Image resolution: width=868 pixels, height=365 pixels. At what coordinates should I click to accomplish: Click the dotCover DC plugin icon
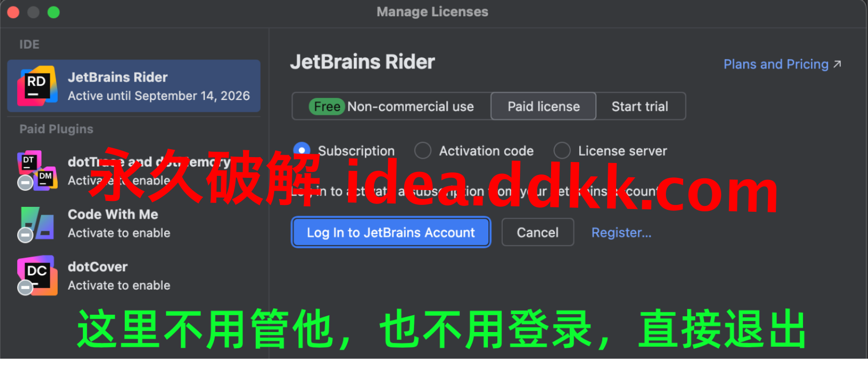coord(37,275)
